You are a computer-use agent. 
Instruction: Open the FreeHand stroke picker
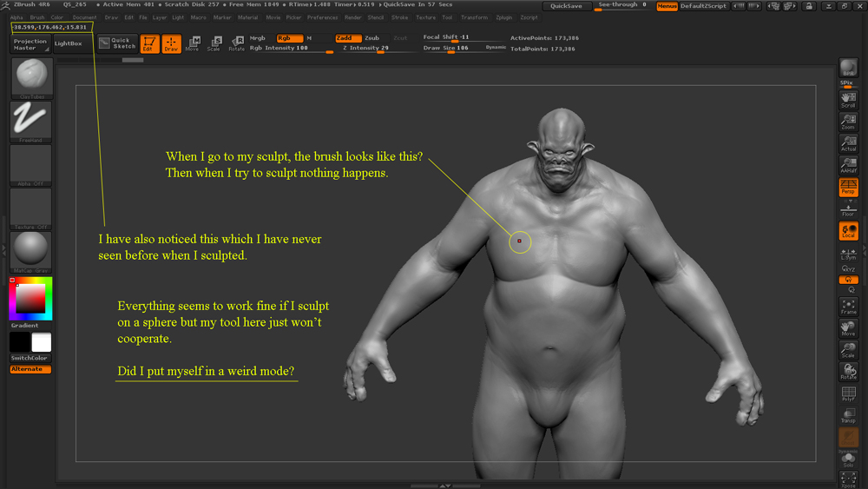pyautogui.click(x=31, y=121)
